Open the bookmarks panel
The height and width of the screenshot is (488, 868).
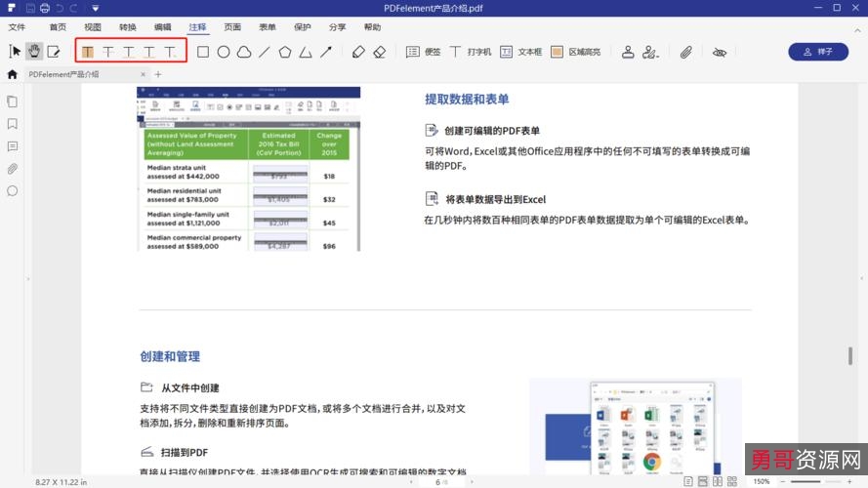pyautogui.click(x=12, y=124)
